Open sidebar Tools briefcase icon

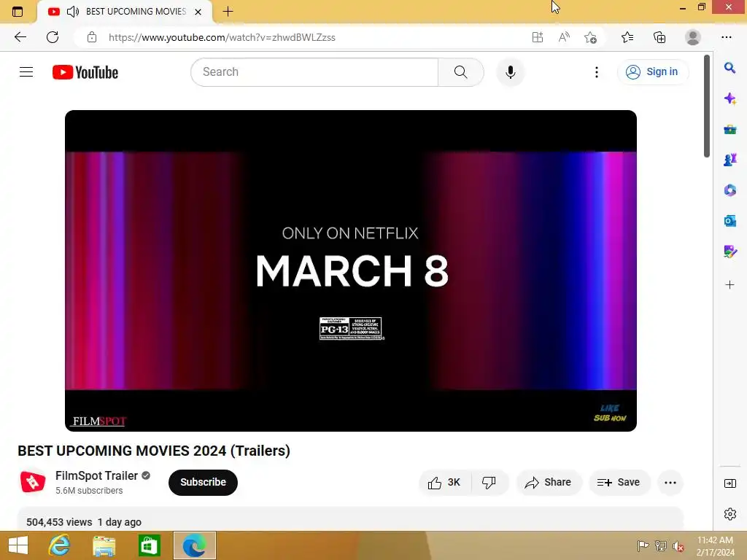pyautogui.click(x=729, y=129)
